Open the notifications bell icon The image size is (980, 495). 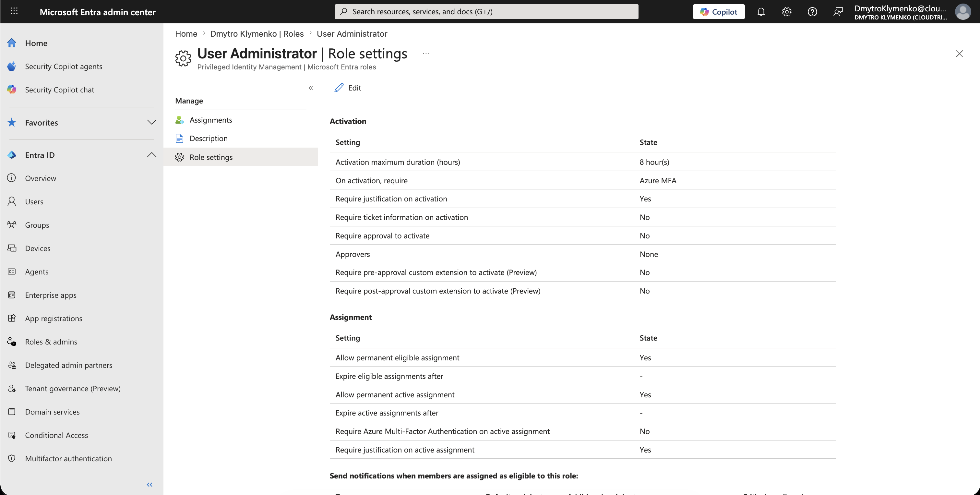(x=761, y=12)
